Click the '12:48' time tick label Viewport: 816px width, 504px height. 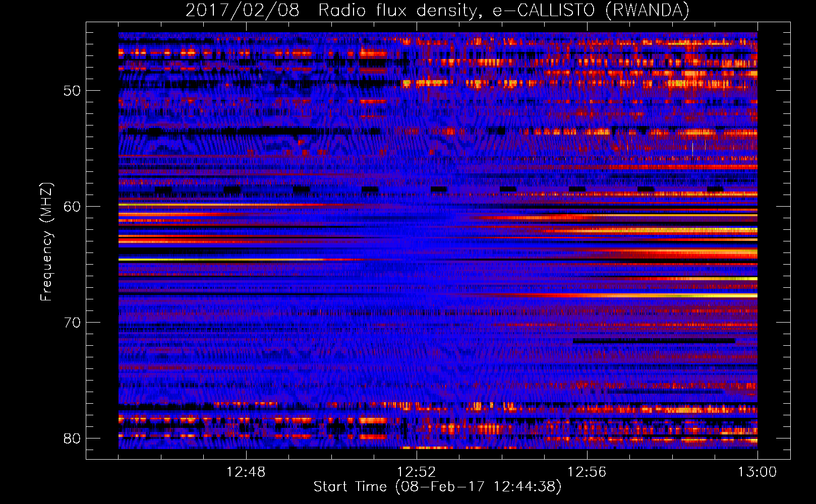click(246, 472)
